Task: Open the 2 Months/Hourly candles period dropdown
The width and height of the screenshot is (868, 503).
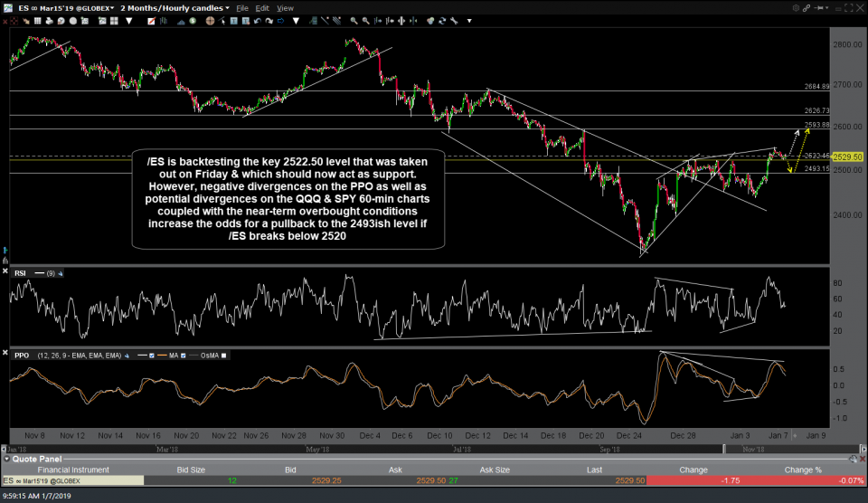Action: [175, 8]
